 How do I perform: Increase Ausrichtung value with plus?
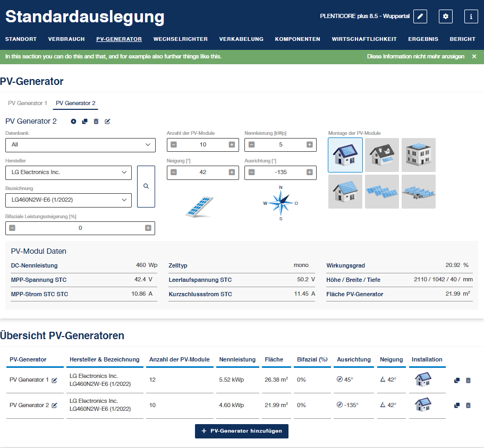point(310,172)
